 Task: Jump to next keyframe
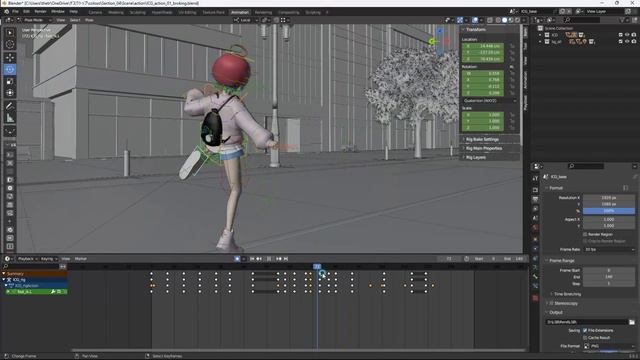(x=279, y=259)
